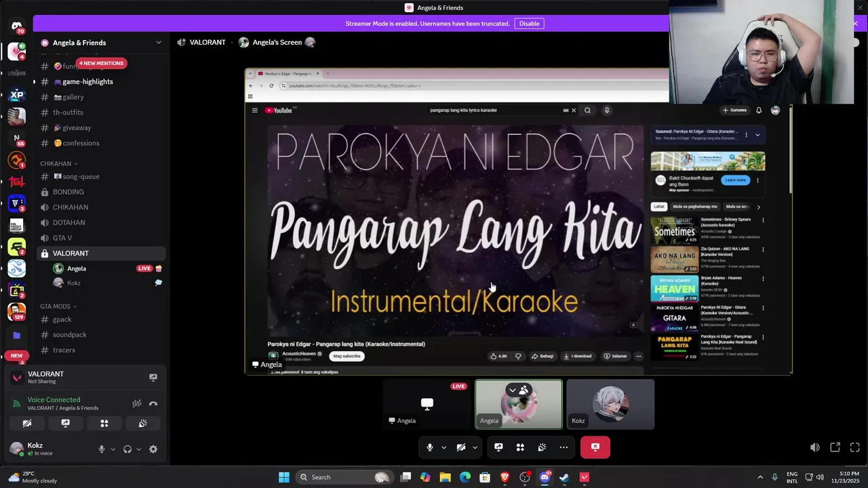Image resolution: width=868 pixels, height=488 pixels.
Task: Open Brave browser from the taskbar
Action: 505,477
